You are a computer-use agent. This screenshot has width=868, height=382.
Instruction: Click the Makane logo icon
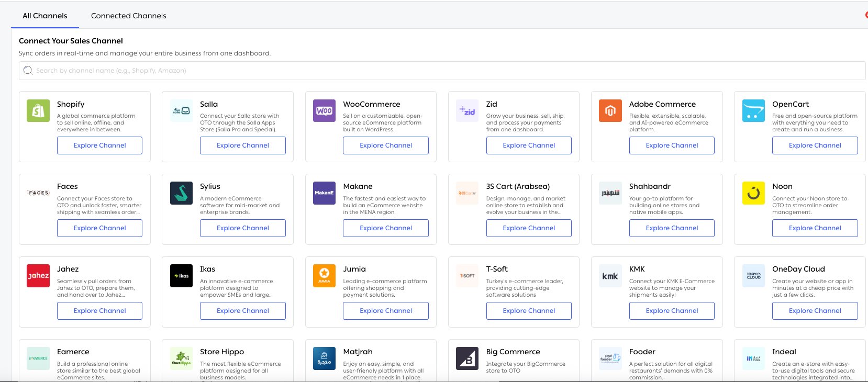click(x=324, y=193)
